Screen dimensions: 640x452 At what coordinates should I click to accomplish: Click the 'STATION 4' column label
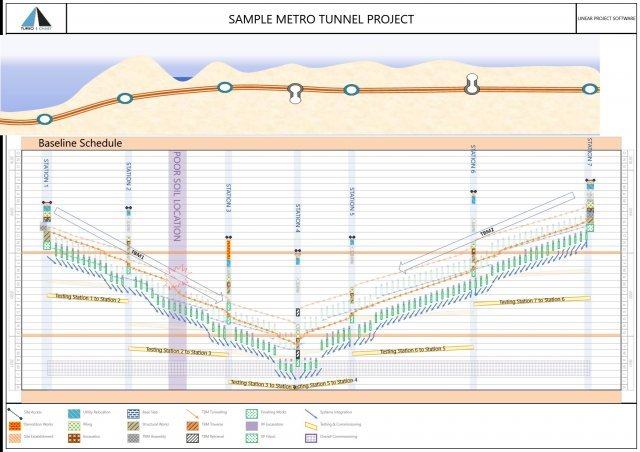tap(298, 218)
